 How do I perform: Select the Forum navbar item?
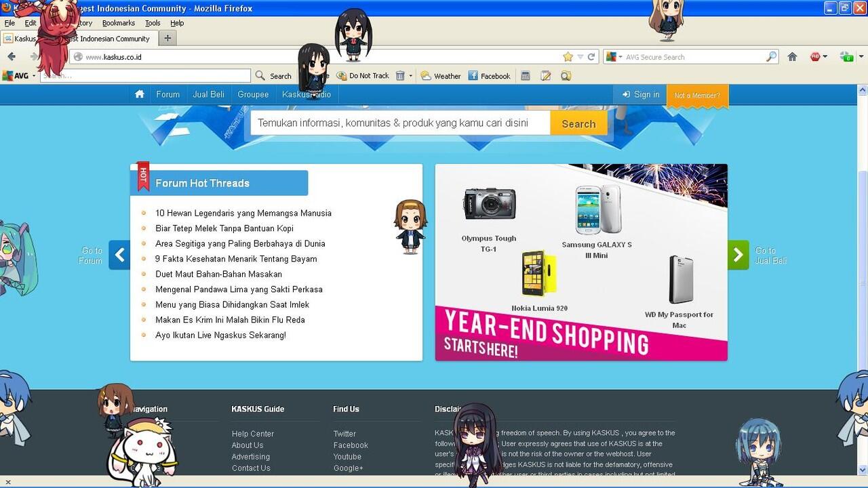(167, 94)
